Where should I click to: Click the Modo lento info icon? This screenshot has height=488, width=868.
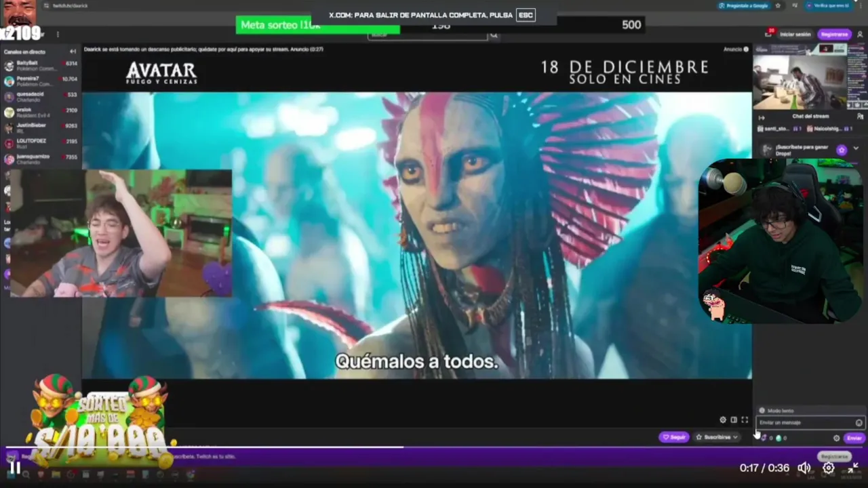(762, 411)
